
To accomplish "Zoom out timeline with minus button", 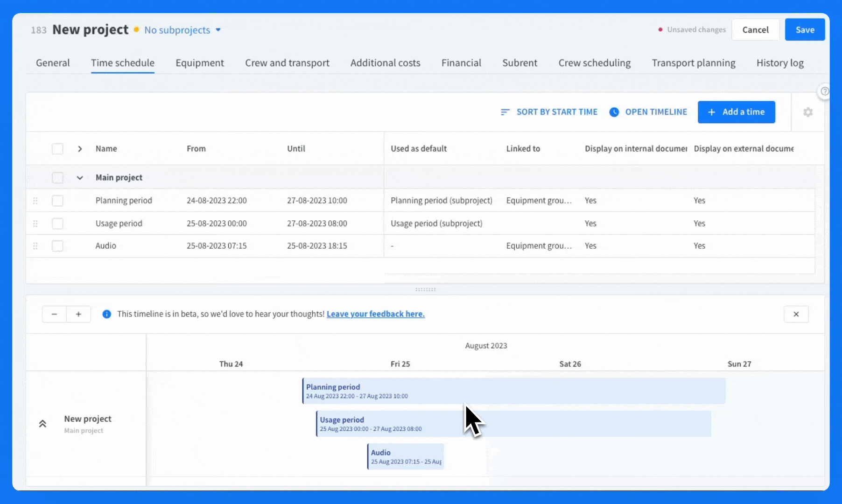I will coord(55,314).
